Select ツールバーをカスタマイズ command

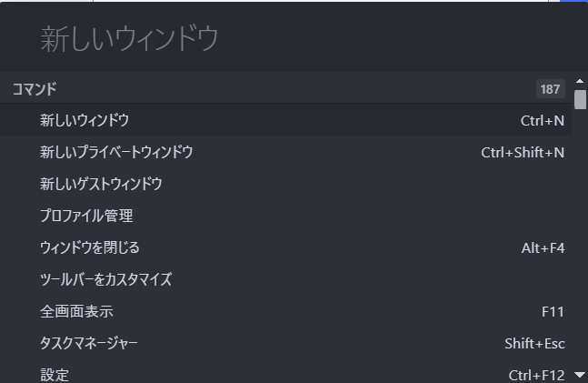(x=105, y=279)
